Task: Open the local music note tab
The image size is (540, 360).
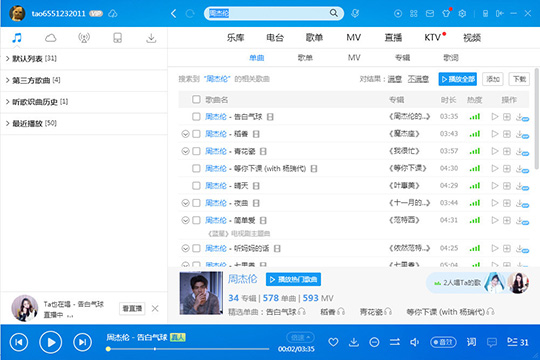Action: point(17,38)
